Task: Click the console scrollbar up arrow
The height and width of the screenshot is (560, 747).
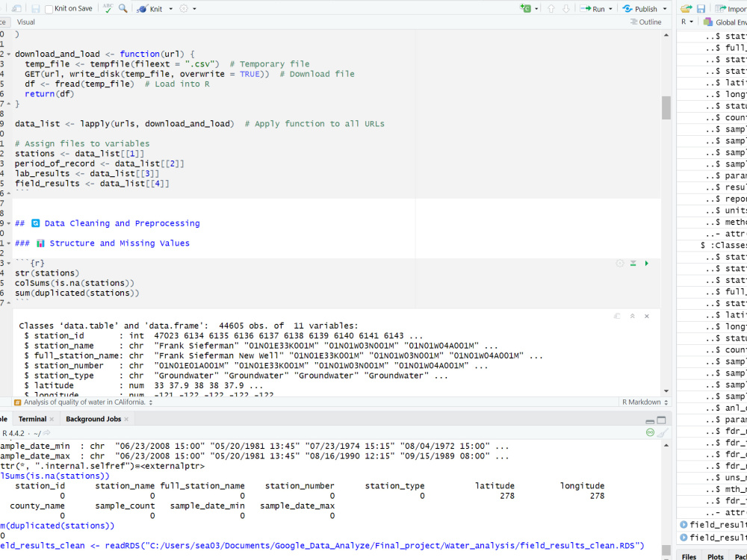Action: [x=666, y=445]
